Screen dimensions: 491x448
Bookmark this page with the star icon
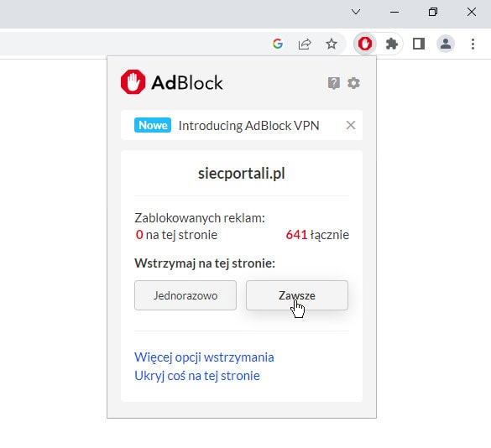(332, 44)
